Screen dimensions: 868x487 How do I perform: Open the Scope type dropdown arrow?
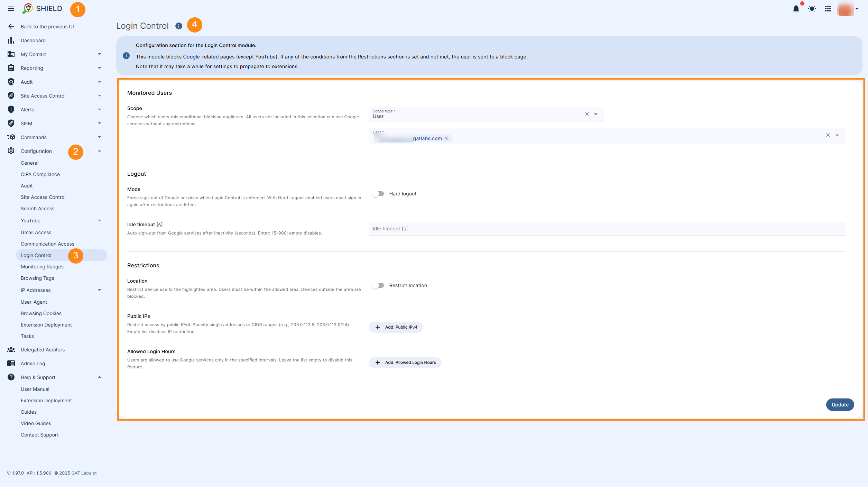click(596, 114)
